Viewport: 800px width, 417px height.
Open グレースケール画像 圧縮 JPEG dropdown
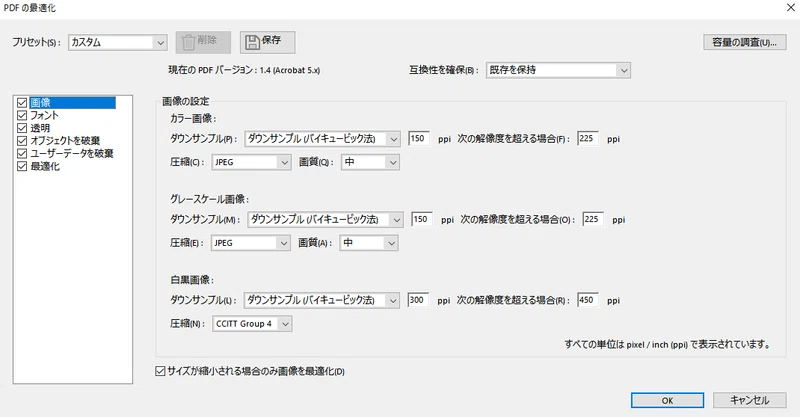(251, 242)
